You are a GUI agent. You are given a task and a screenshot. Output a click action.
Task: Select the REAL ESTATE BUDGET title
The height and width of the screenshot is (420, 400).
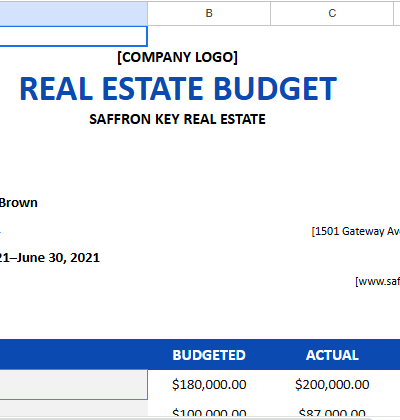pyautogui.click(x=178, y=89)
